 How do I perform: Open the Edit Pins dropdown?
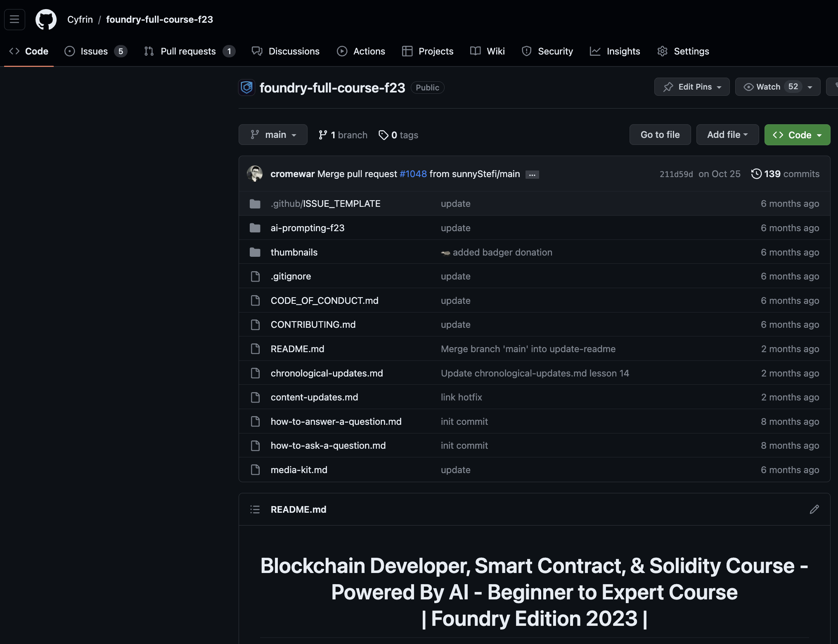click(x=692, y=87)
